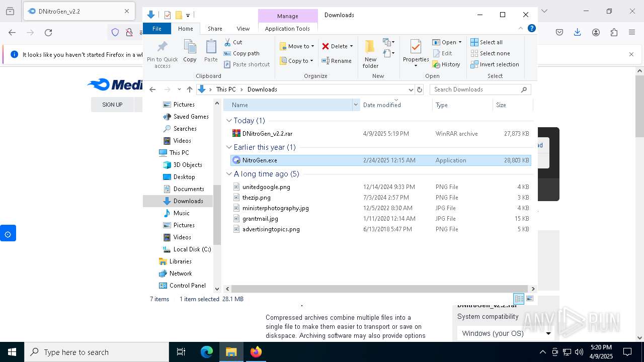This screenshot has width=644, height=362.
Task: Select the Home ribbon tab
Action: click(x=185, y=29)
